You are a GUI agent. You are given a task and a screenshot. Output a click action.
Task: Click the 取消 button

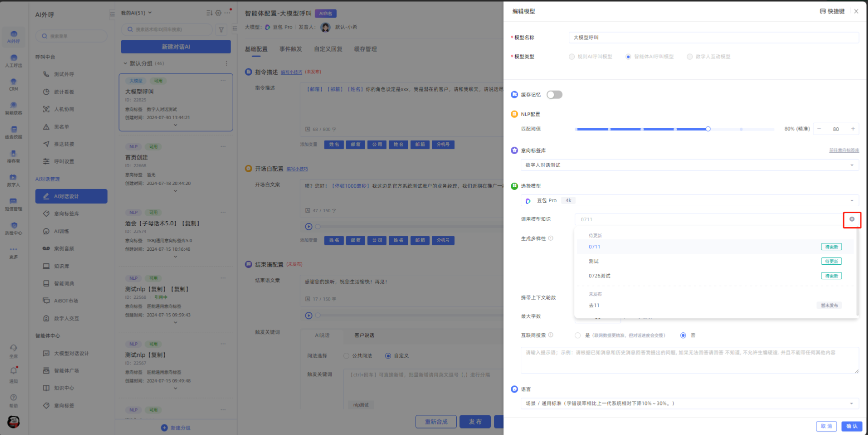tap(826, 426)
